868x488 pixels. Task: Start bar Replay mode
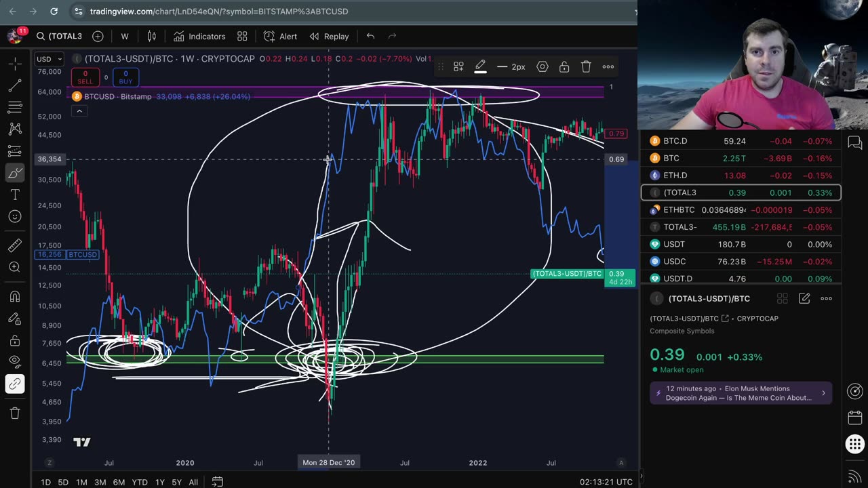pos(329,36)
